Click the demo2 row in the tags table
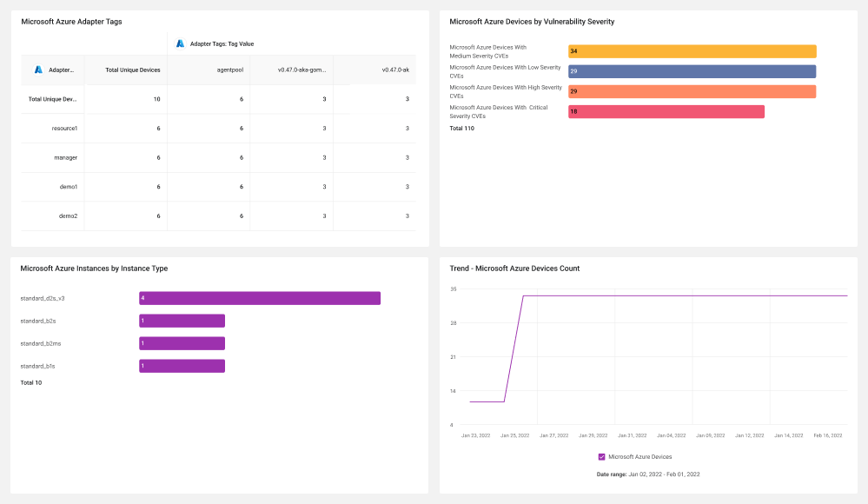The height and width of the screenshot is (504, 868). [219, 216]
